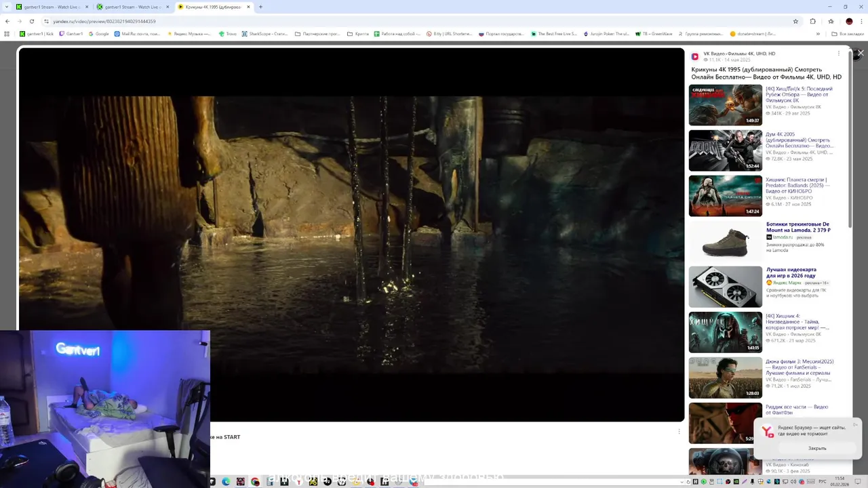Expand the Крипта bookmarks folder
Image resolution: width=868 pixels, height=488 pixels.
(x=358, y=33)
